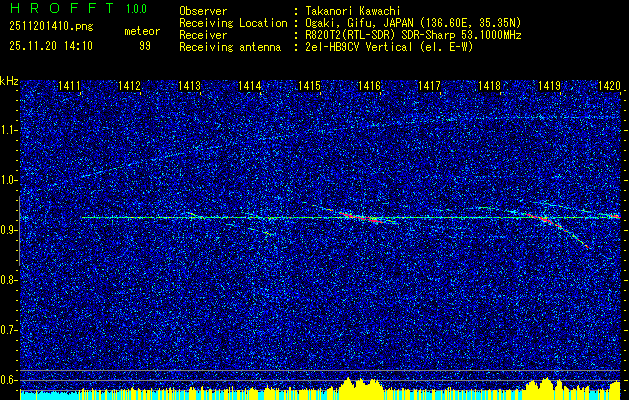Click the filename 2511201410.png
The image size is (629, 400).
click(x=51, y=26)
